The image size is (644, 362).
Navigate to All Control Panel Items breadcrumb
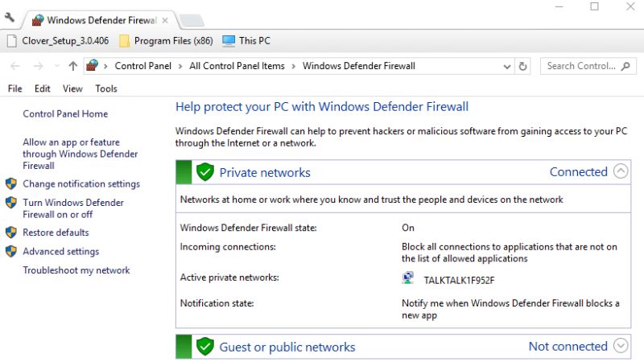(237, 66)
